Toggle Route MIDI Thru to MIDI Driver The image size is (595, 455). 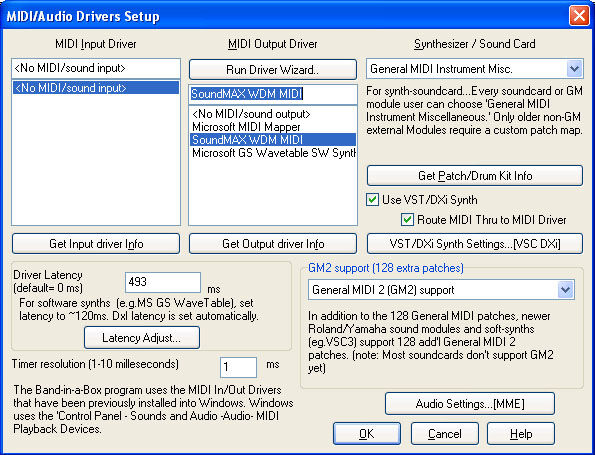[407, 220]
